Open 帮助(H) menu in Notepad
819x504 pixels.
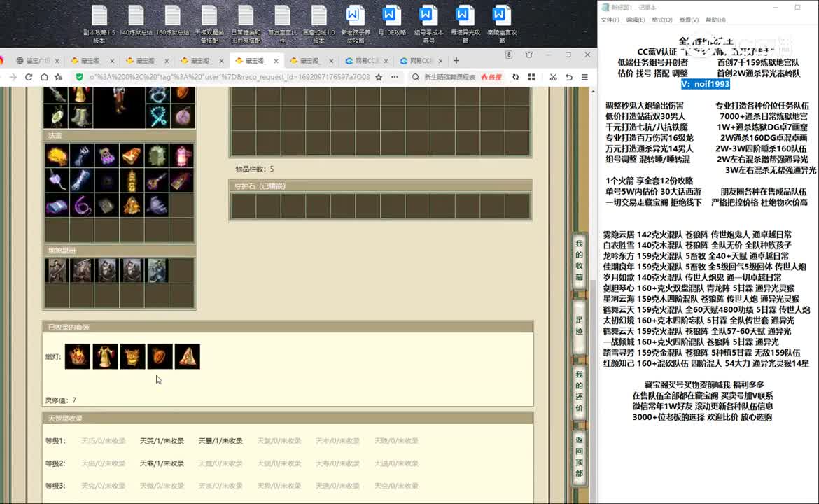715,20
